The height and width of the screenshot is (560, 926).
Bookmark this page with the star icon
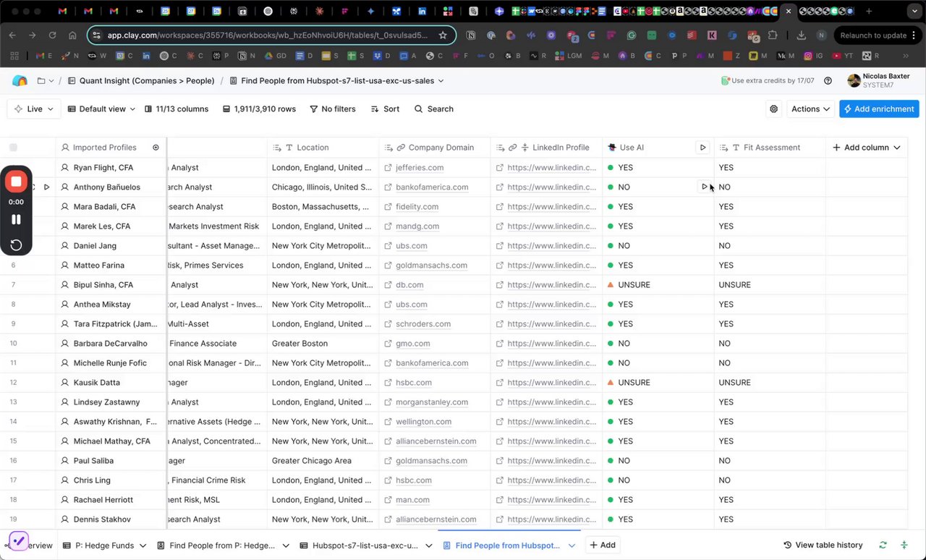443,35
